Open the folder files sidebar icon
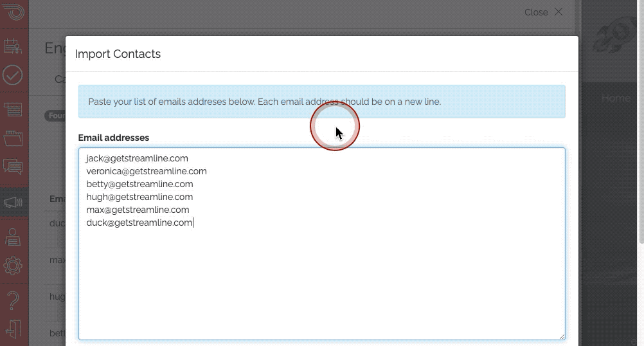644x346 pixels. click(13, 138)
